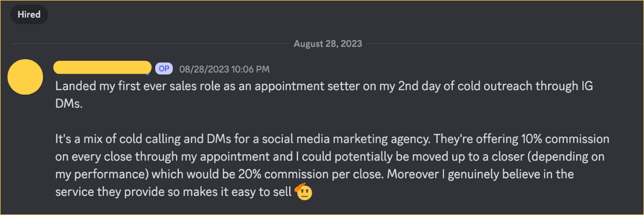The image size is (644, 215).
Task: Open the redacted yellow username
Action: click(x=103, y=68)
